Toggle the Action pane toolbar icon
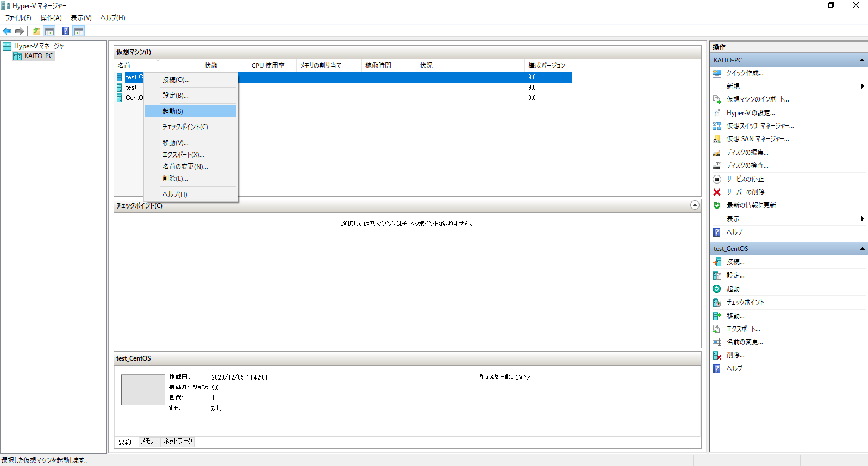Image resolution: width=868 pixels, height=466 pixels. pos(79,32)
